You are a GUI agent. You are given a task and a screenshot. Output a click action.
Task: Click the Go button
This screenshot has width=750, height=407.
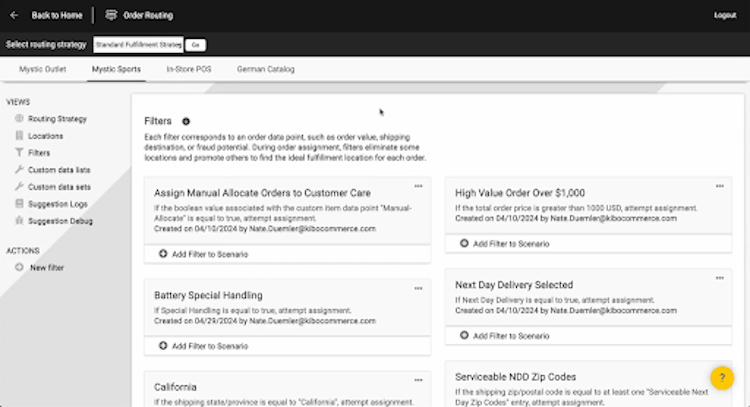196,45
